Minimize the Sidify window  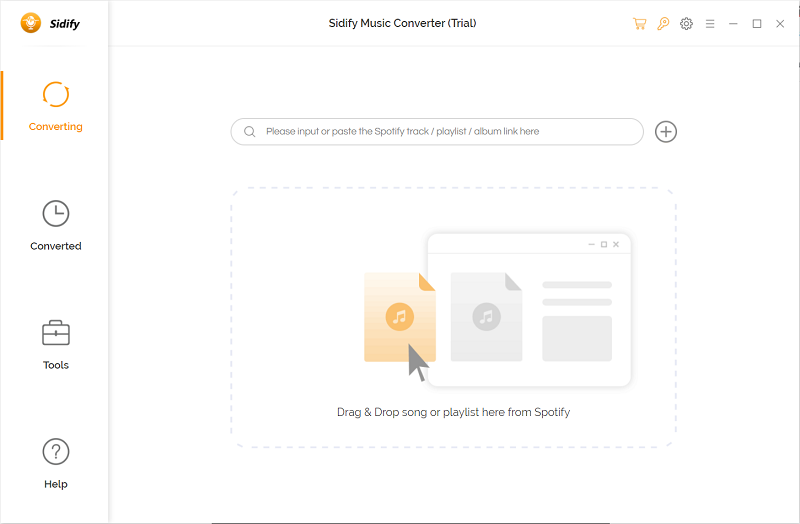(733, 23)
